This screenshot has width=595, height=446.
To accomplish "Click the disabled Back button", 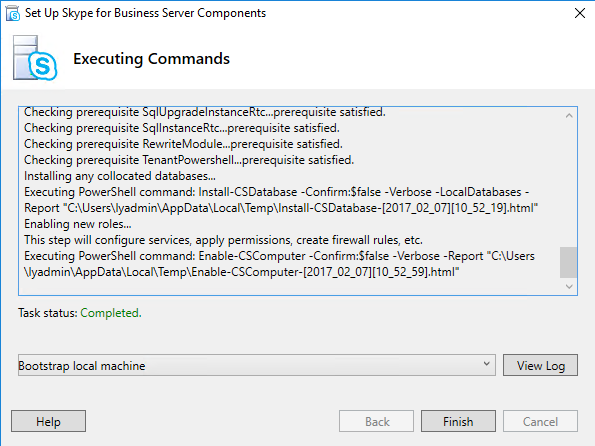I will 376,421.
